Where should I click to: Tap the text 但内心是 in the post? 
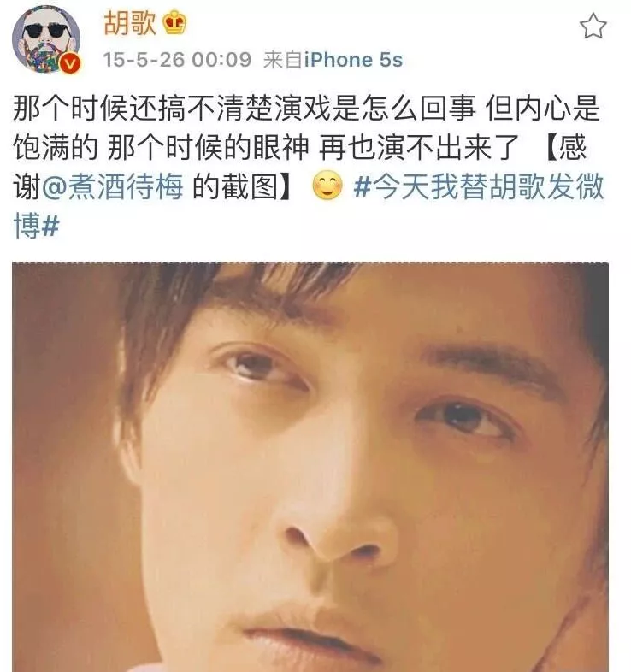coord(542,109)
